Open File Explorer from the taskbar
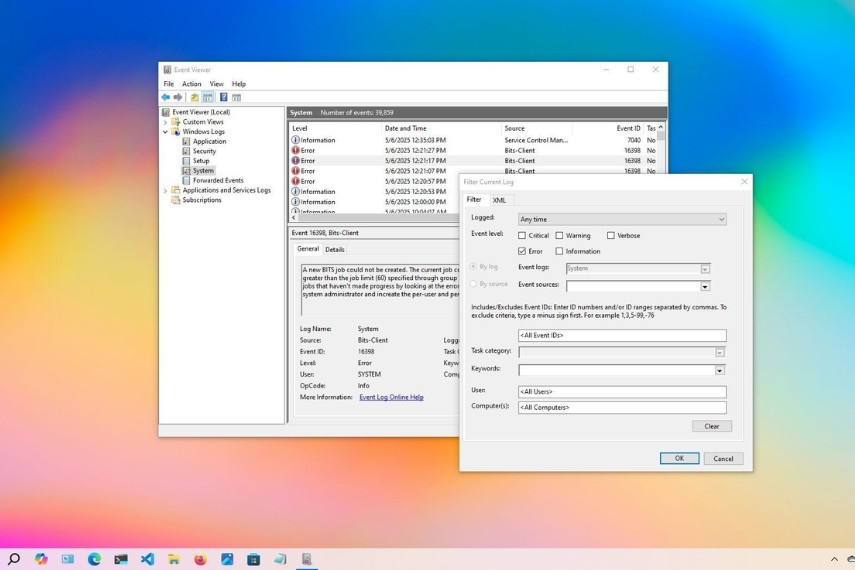The width and height of the screenshot is (855, 570). coord(174,559)
